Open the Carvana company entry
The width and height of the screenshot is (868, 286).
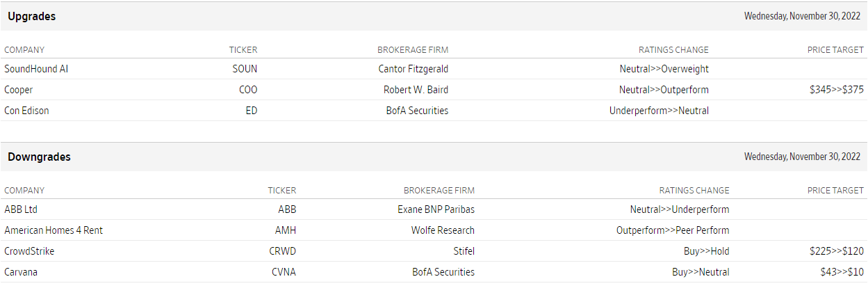pos(21,272)
